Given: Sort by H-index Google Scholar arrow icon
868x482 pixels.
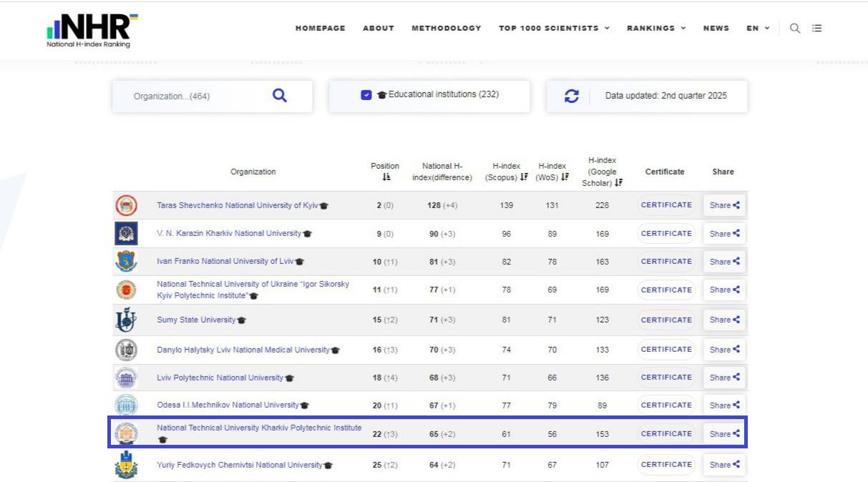Looking at the screenshot, I should [619, 182].
